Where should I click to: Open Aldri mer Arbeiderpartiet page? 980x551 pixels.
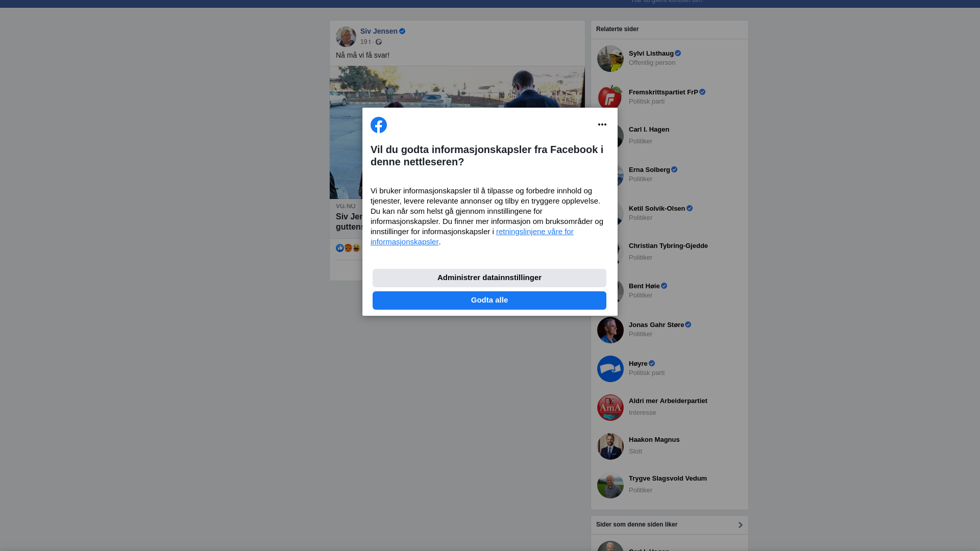(x=668, y=401)
